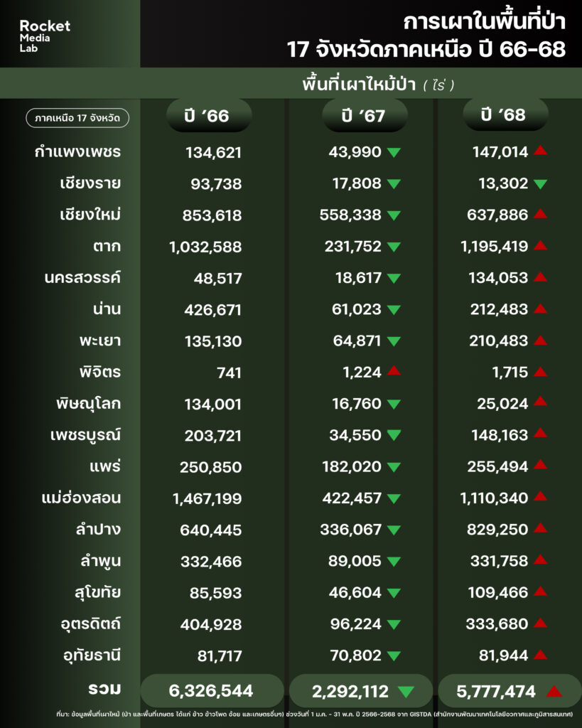Click the green arrow next to total 2,292,112

click(406, 691)
